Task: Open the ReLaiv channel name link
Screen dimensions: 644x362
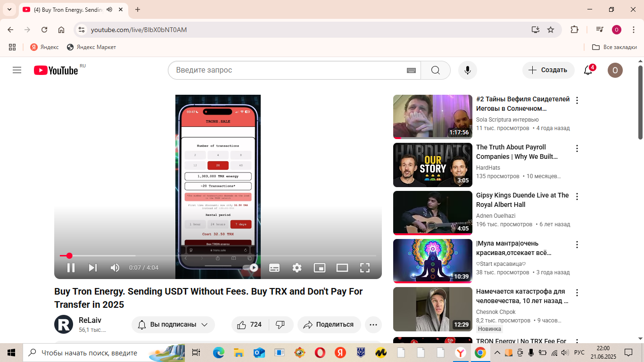Action: tap(90, 320)
